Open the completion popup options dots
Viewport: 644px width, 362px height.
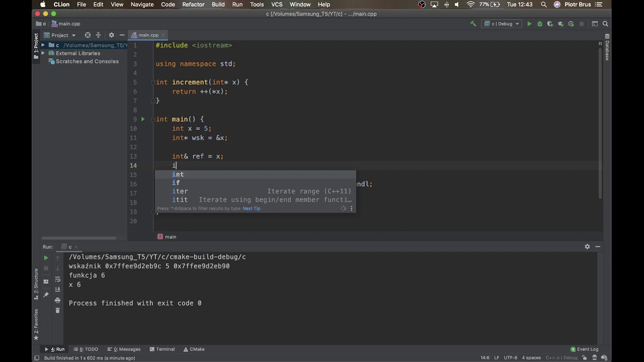tap(351, 208)
